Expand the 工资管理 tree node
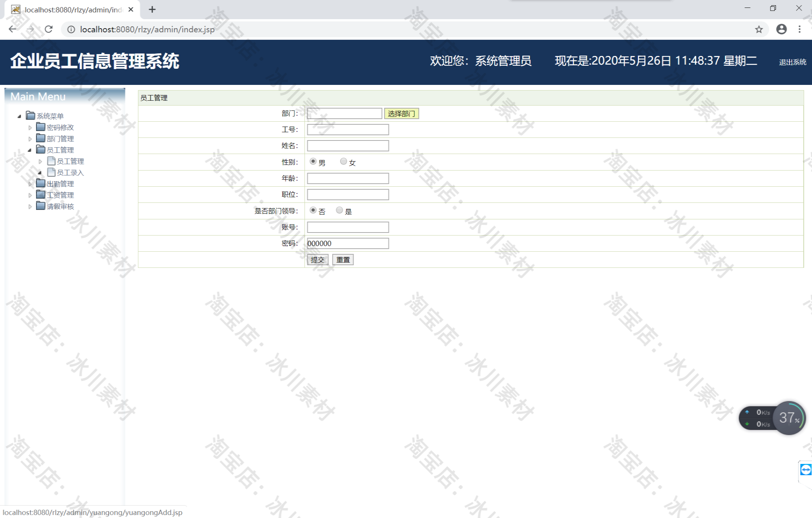 tap(30, 195)
